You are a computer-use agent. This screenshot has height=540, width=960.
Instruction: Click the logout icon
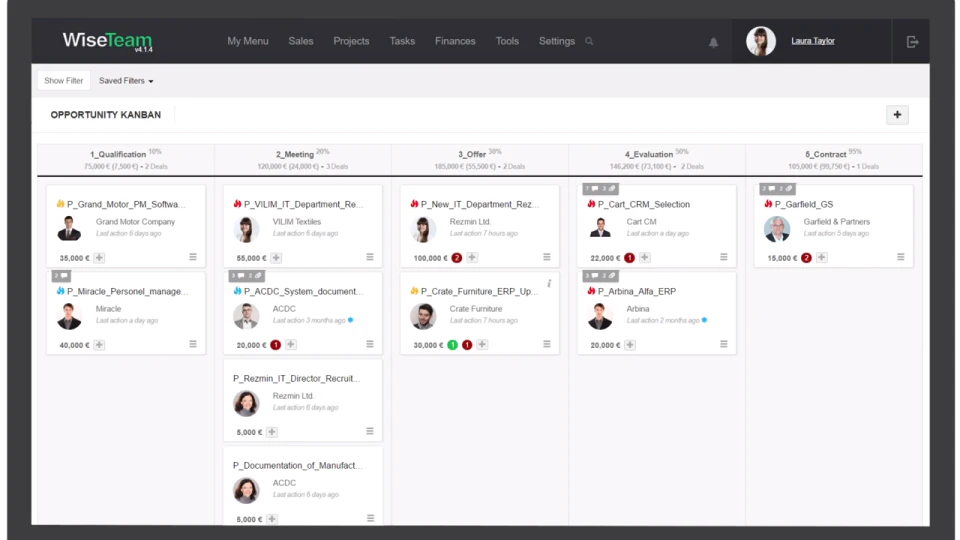click(x=912, y=42)
